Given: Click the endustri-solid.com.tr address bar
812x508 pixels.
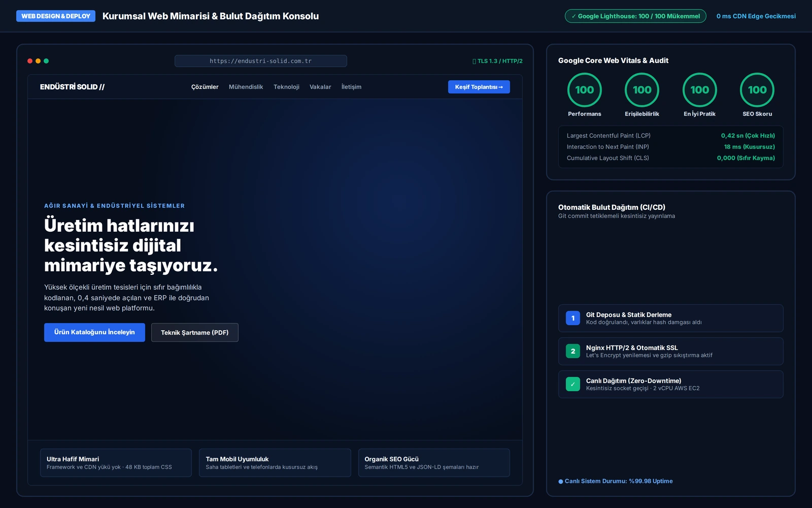Looking at the screenshot, I should [261, 61].
